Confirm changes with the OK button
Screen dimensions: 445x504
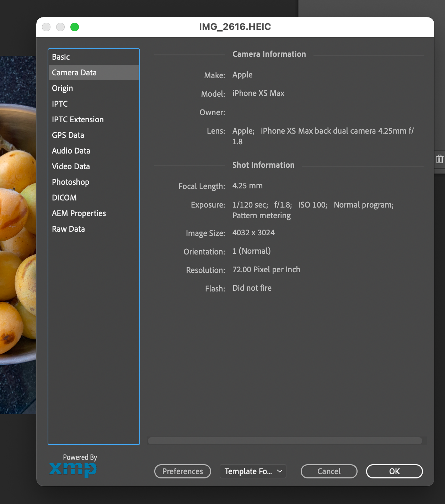coord(394,471)
